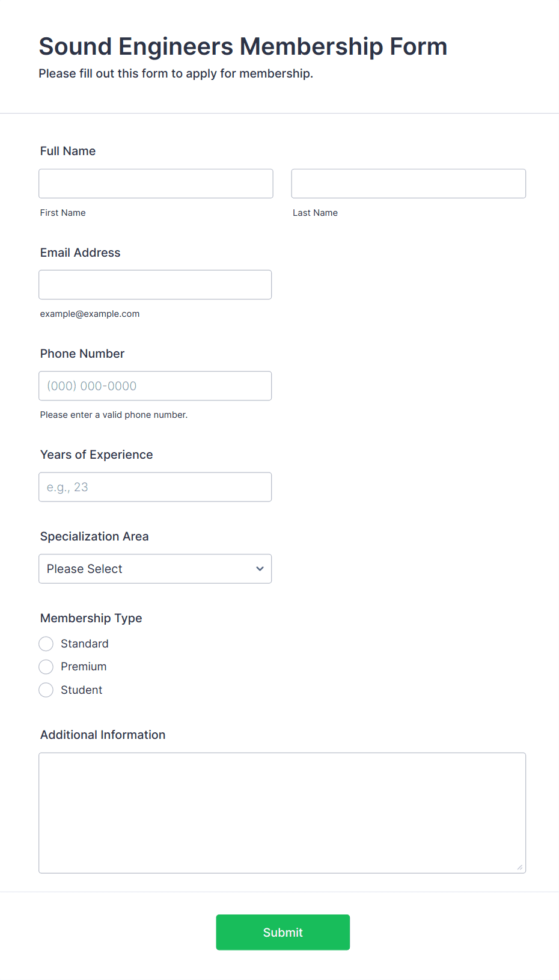Click the Phone Number input field

click(155, 386)
